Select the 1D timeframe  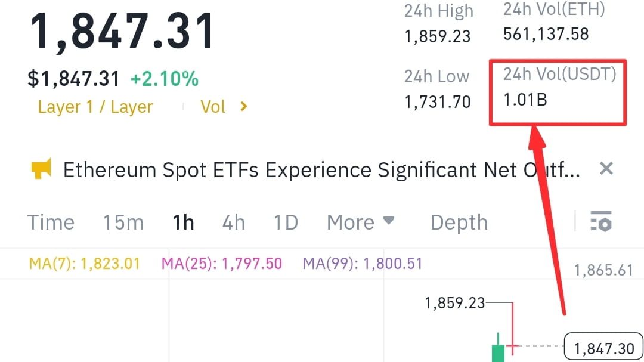click(285, 222)
